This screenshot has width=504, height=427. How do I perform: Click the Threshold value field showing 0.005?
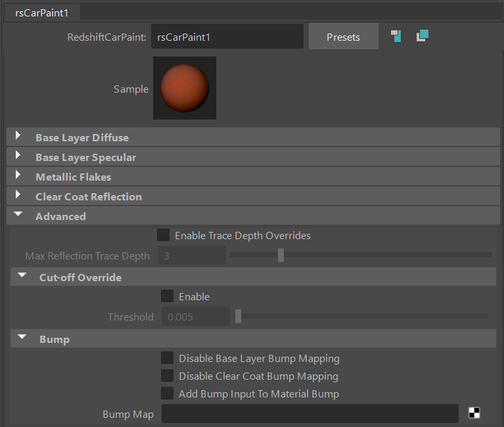click(195, 317)
